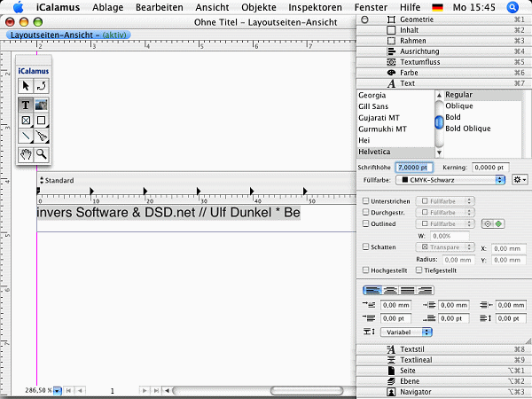The image size is (532, 399).
Task: Select the pen path tool
Action: [42, 136]
